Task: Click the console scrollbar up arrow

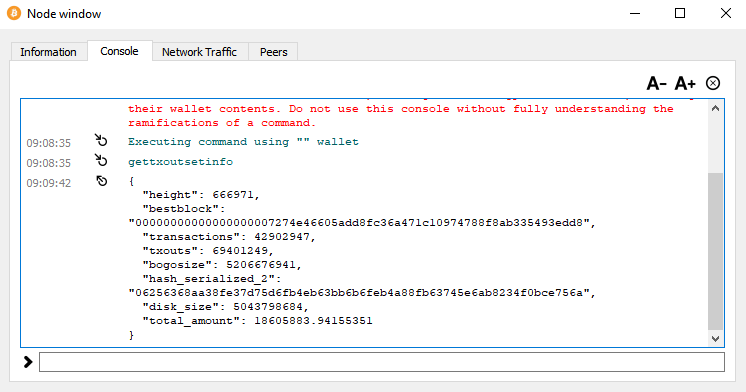Action: coord(715,108)
